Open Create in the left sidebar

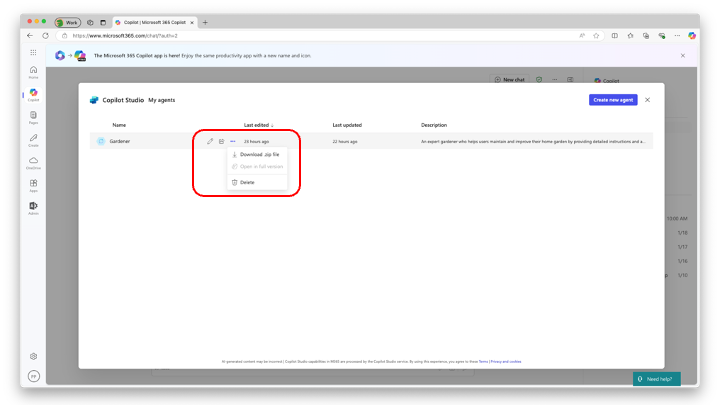(x=34, y=140)
